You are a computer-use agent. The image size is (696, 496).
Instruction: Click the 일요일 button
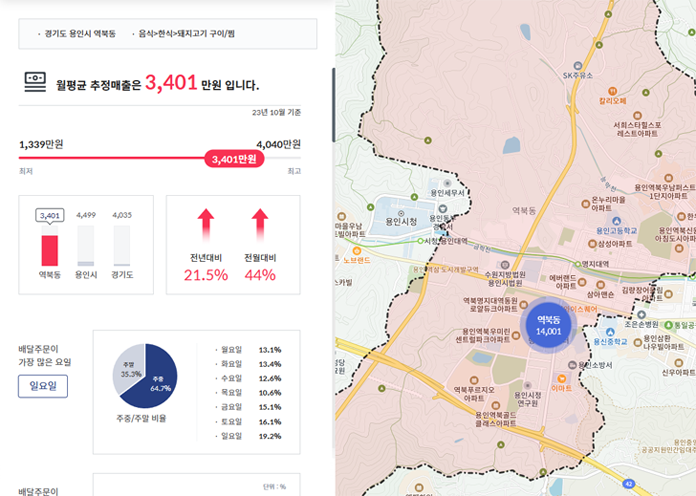[x=43, y=386]
